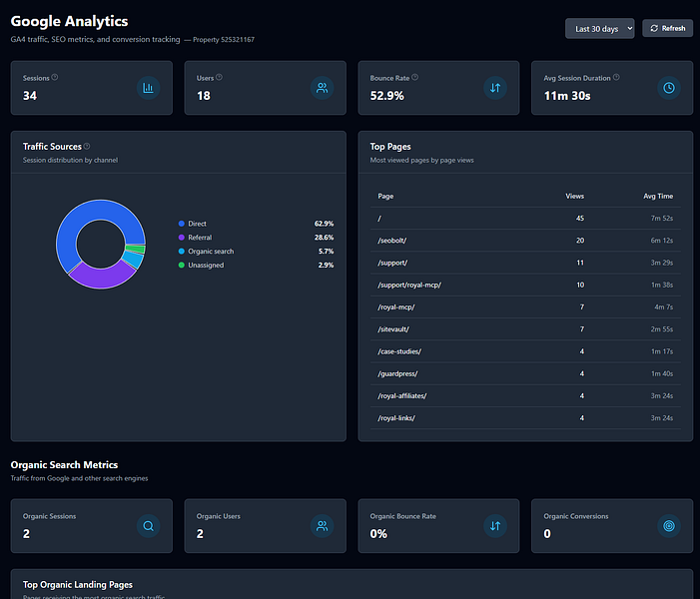Screen dimensions: 700x599
Task: Open the Avg Session Duration info icon
Action: (616, 77)
